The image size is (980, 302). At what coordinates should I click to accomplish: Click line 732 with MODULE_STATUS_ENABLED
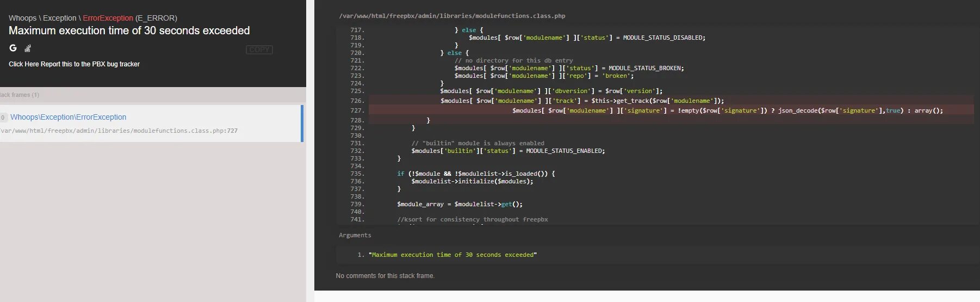coord(508,151)
